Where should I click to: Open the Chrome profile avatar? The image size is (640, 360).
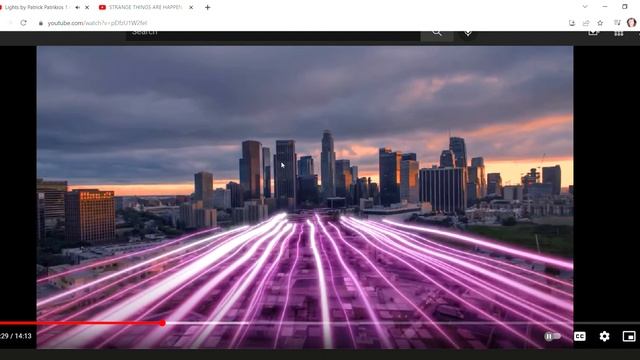631,23
